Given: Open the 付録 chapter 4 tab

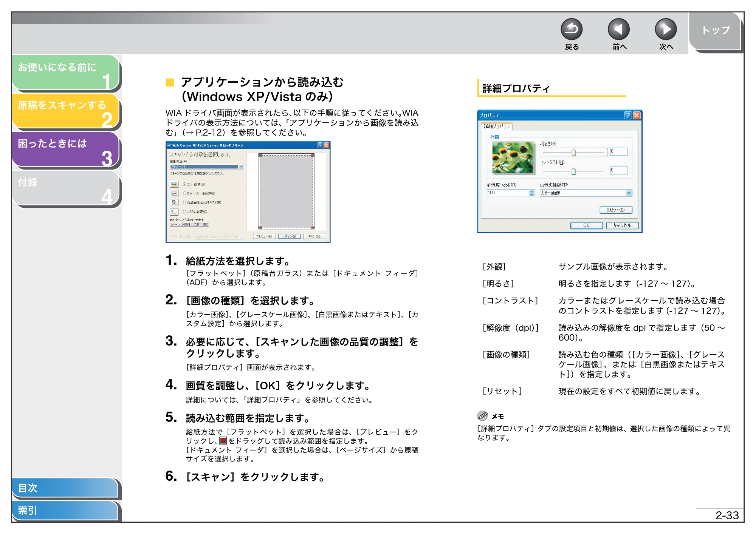Looking at the screenshot, I should [x=66, y=188].
